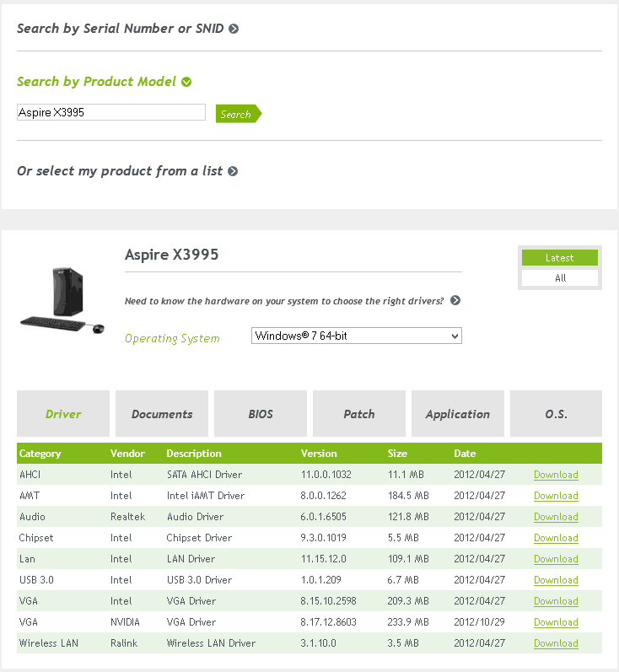The image size is (619, 672).
Task: Click the Realtek vendor cell
Action: click(127, 516)
